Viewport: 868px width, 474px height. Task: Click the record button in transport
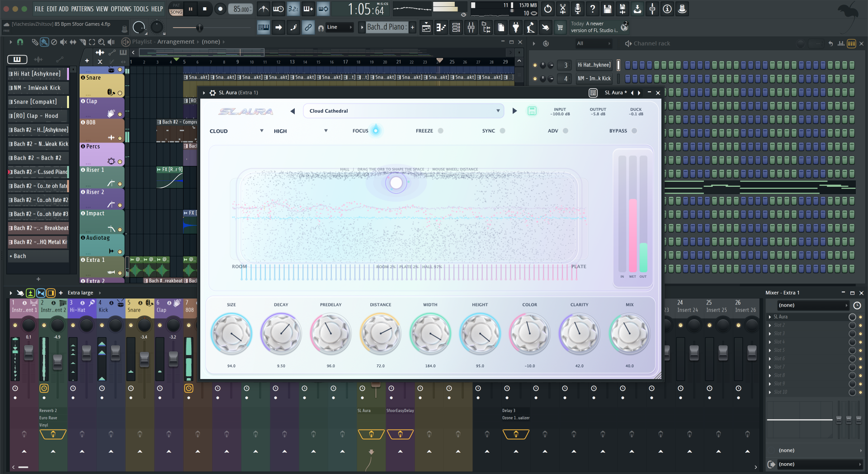pyautogui.click(x=220, y=9)
